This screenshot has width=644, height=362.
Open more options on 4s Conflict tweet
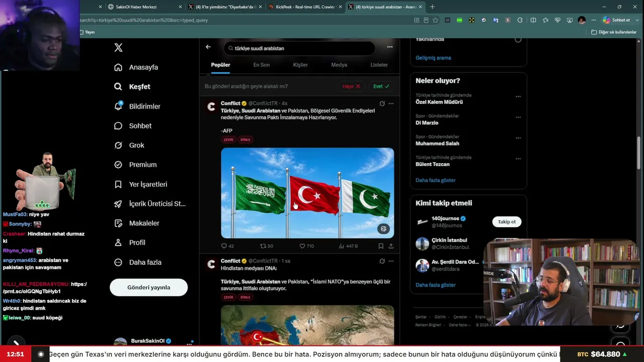click(391, 104)
